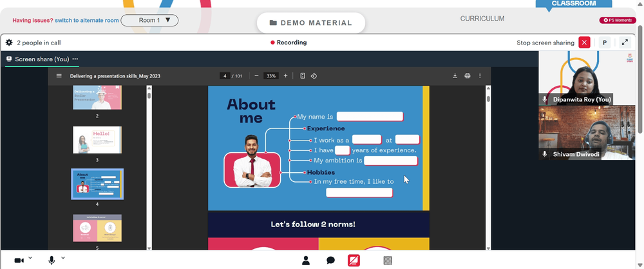
Task: Click Dipanwita Roy's microphone icon
Action: (545, 99)
